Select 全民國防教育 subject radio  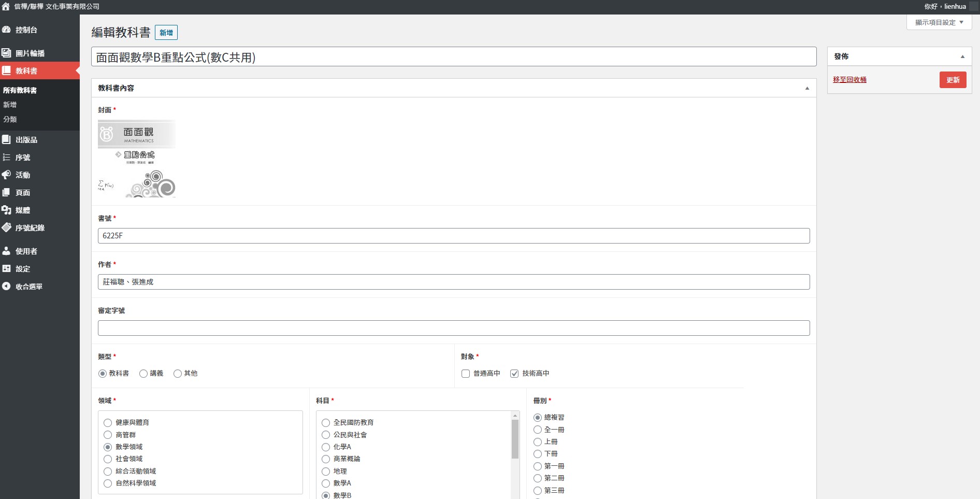(x=326, y=423)
